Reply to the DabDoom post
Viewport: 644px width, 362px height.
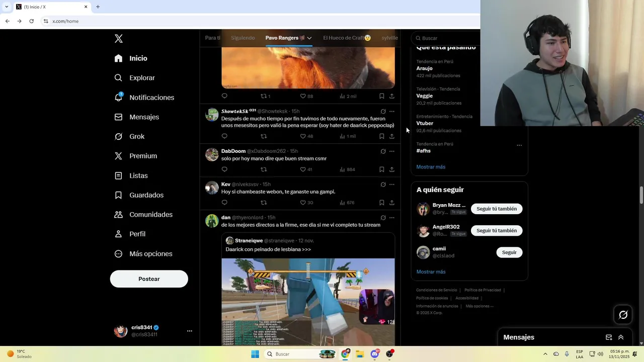[x=224, y=169]
